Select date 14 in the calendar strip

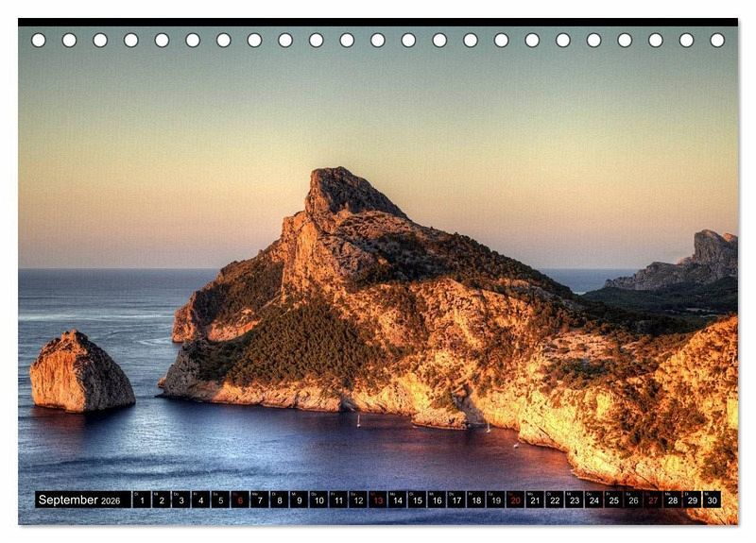397,500
